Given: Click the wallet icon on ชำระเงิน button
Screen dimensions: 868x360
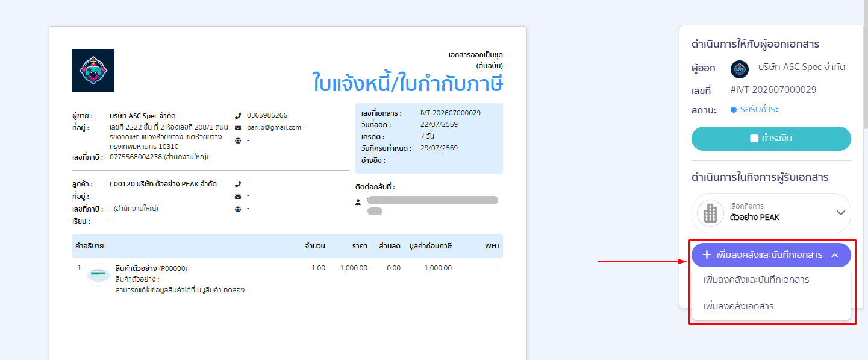Looking at the screenshot, I should (754, 138).
